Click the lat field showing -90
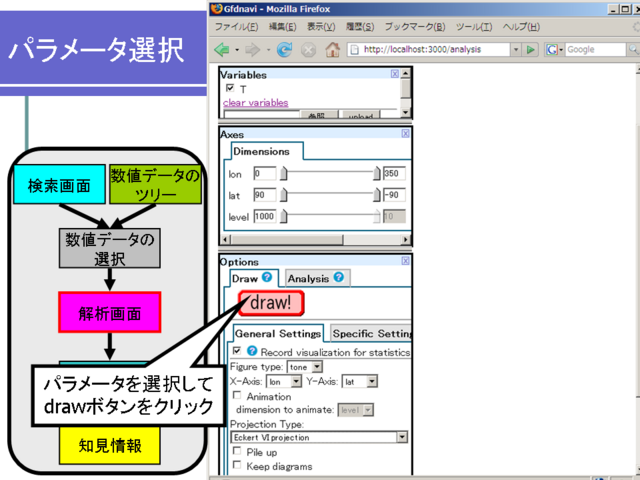This screenshot has height=480, width=640. click(x=394, y=195)
